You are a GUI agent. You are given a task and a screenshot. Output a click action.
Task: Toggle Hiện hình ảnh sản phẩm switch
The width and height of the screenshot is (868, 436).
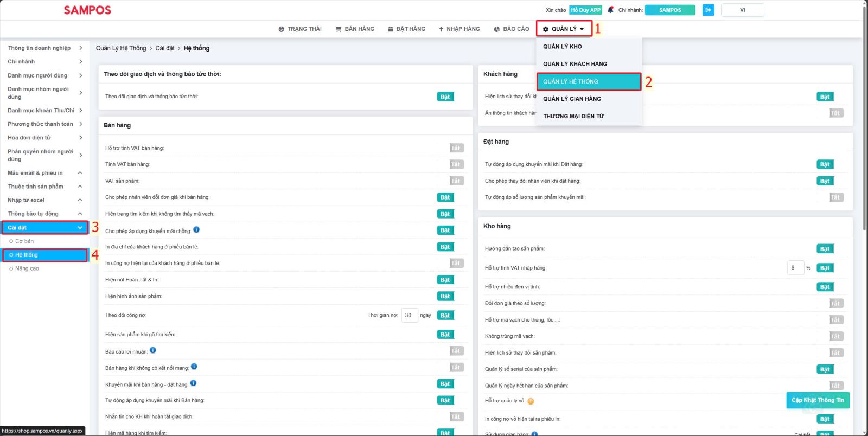click(445, 296)
